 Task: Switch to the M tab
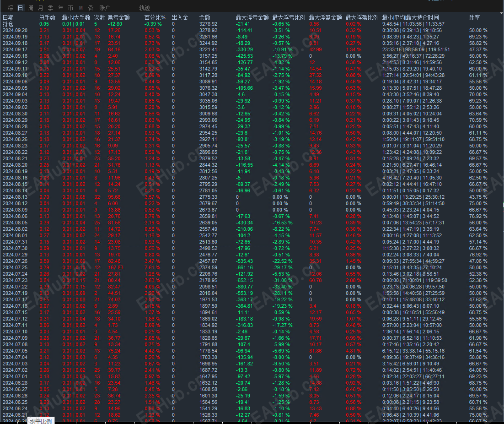80,8
